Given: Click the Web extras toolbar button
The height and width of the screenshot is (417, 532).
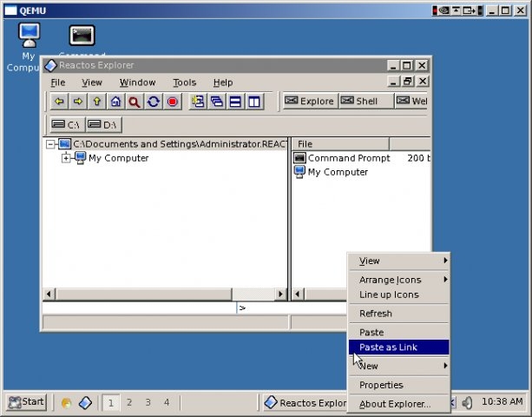Looking at the screenshot, I should [x=412, y=101].
